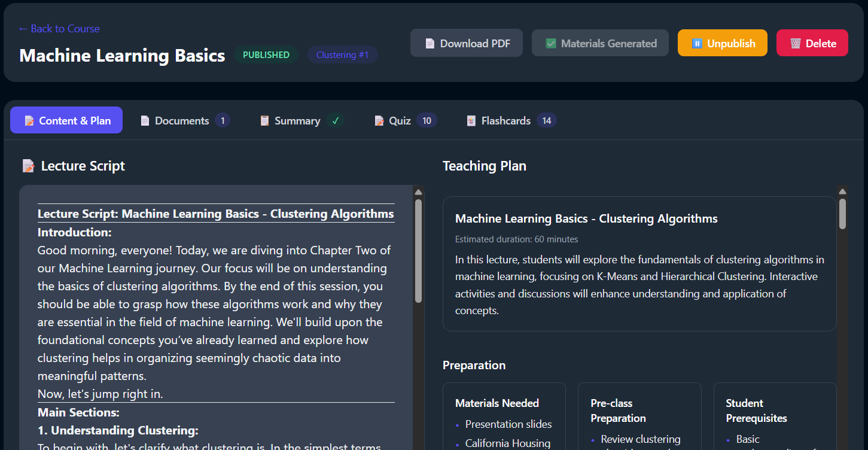Click the pause icon inside Unpublish
868x450 pixels.
coord(698,42)
